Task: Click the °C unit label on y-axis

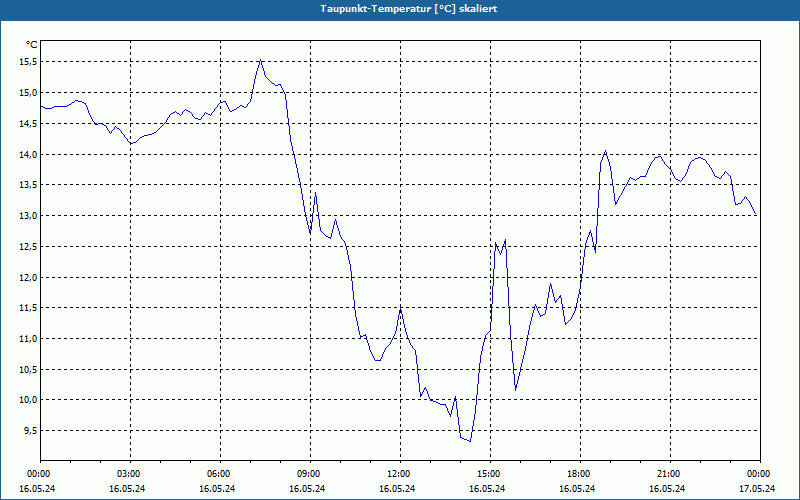Action: pyautogui.click(x=32, y=45)
